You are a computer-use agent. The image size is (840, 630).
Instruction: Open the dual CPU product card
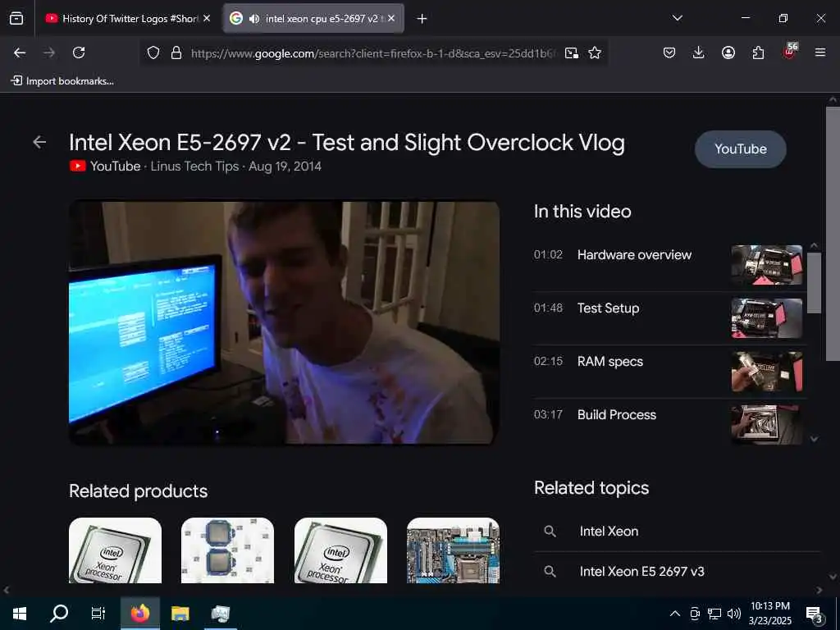tap(228, 550)
